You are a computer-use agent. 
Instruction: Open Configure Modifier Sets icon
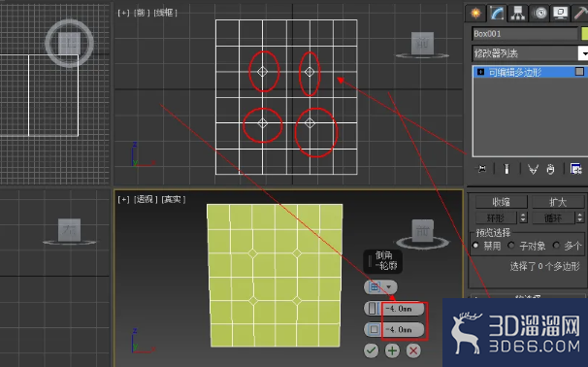click(575, 169)
